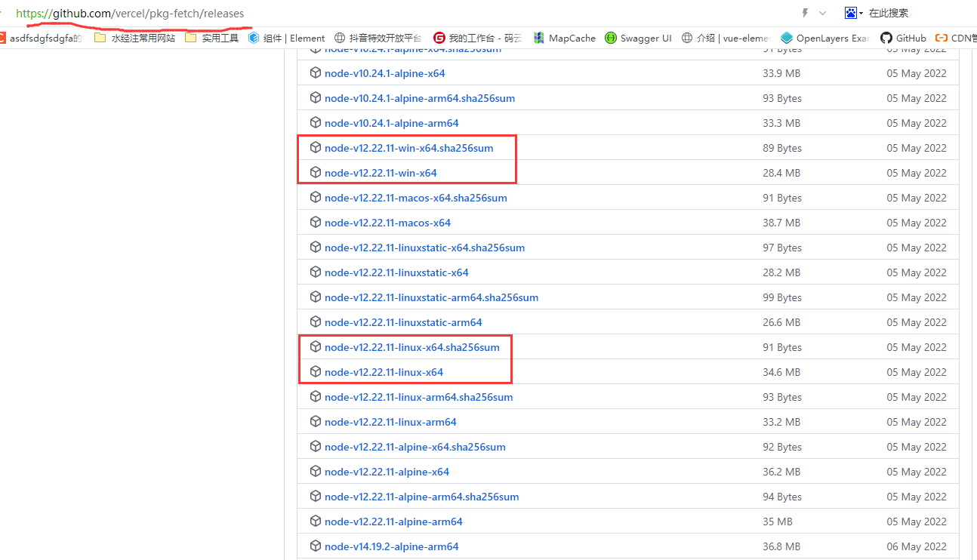The width and height of the screenshot is (977, 560).
Task: Click the Element icon beside 组件 bookmark
Action: pyautogui.click(x=254, y=37)
